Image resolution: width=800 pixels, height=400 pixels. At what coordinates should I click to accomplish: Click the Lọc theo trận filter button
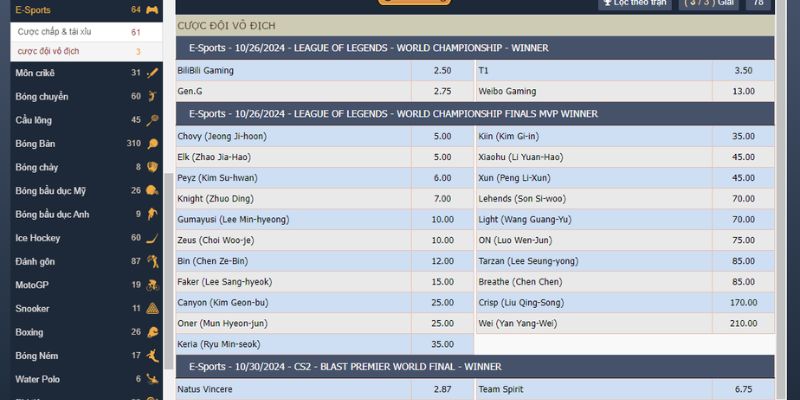click(634, 4)
